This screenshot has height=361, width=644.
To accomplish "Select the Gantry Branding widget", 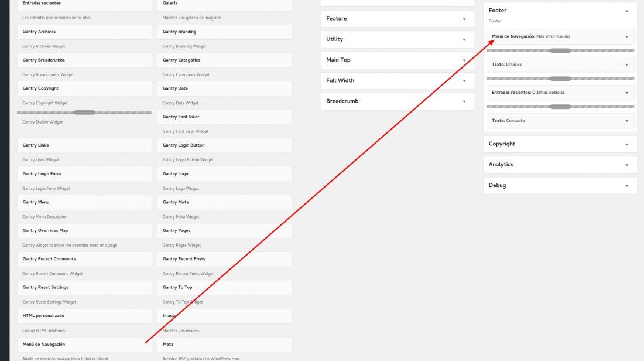I will (224, 32).
